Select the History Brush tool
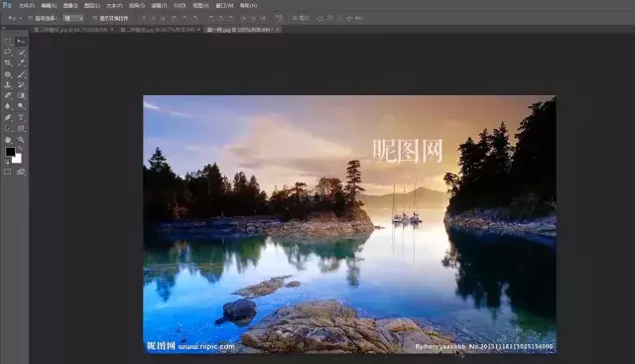Viewport: 635px width, 364px height. click(x=21, y=85)
